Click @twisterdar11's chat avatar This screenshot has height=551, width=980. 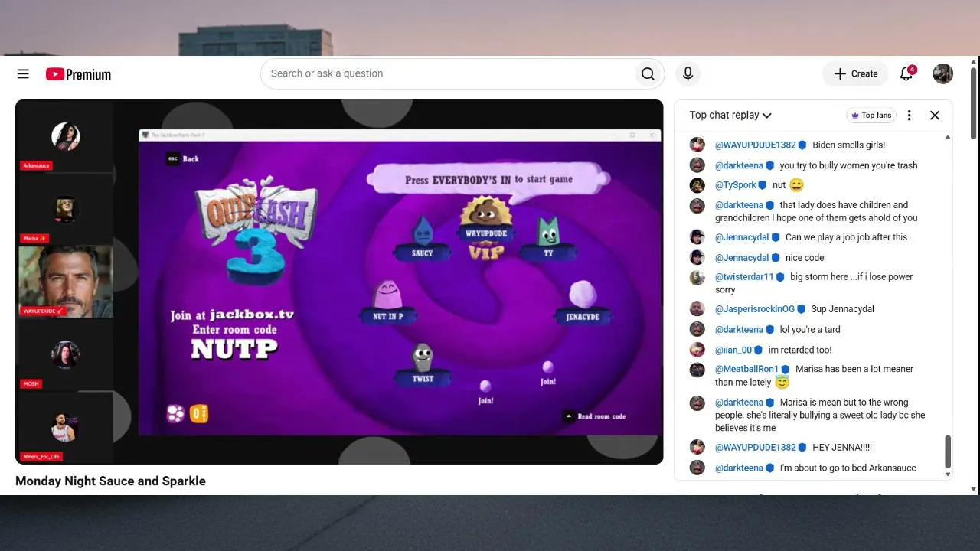[x=697, y=278]
